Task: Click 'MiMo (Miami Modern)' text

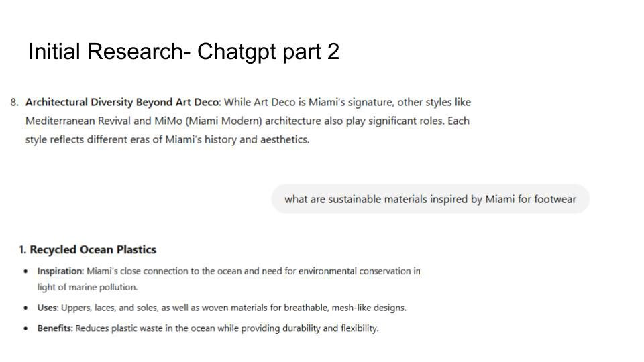Action: 208,121
